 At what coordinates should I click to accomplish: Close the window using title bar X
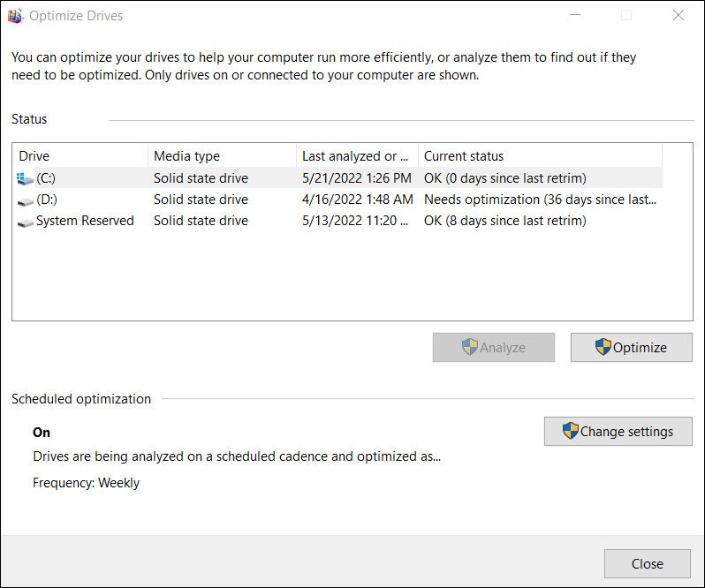point(678,16)
